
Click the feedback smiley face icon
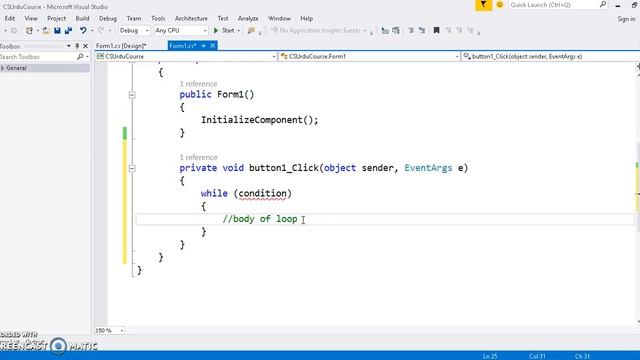500,5
